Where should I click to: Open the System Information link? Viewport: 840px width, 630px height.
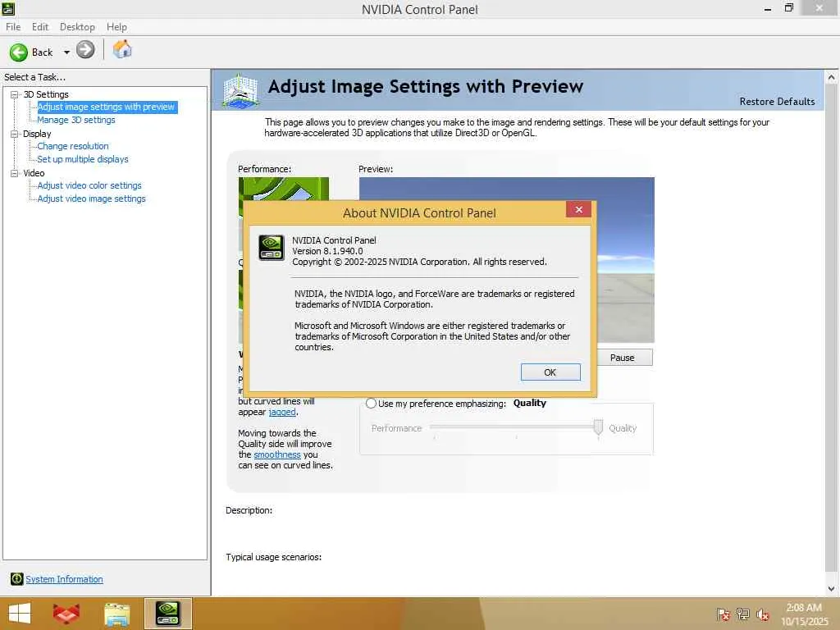[x=64, y=579]
